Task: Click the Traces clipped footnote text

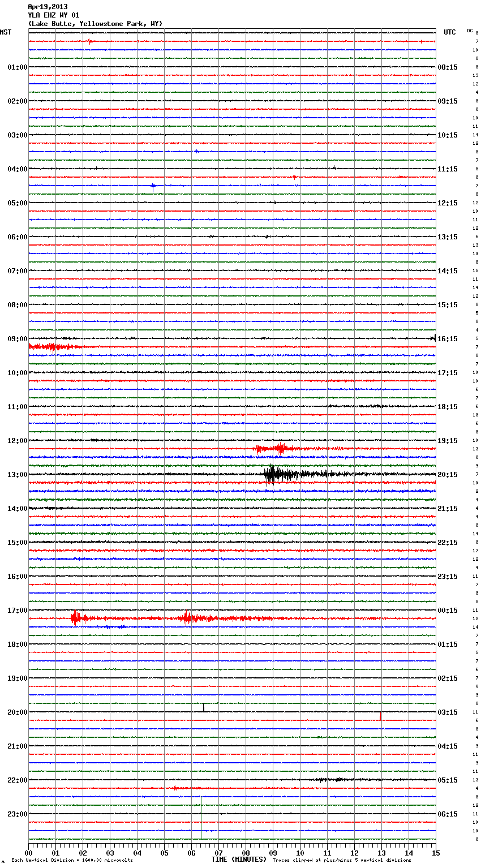Action: tap(342, 860)
